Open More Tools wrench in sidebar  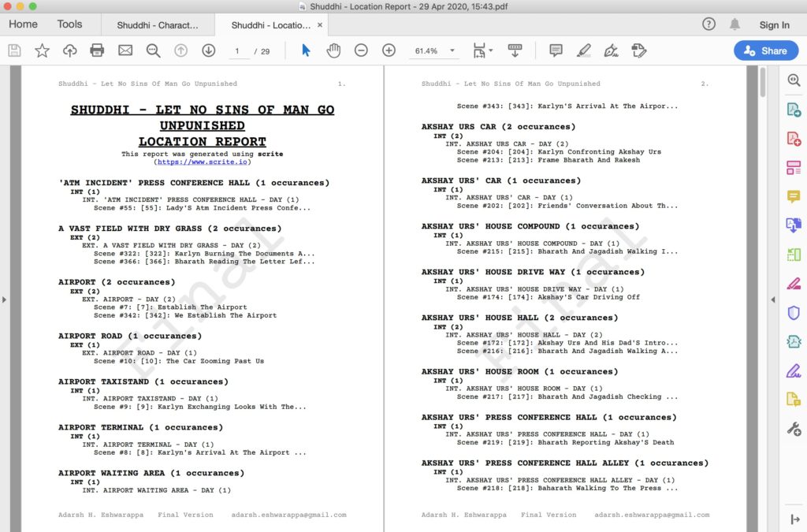point(794,429)
